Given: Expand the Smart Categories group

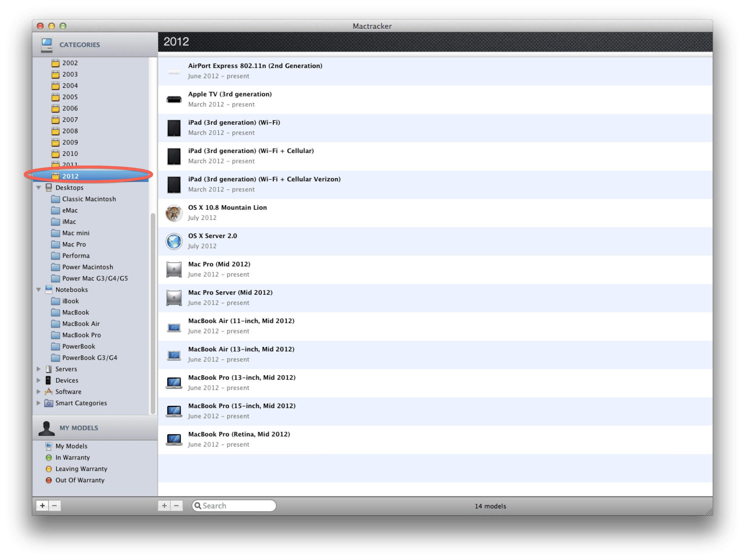Looking at the screenshot, I should [x=39, y=403].
